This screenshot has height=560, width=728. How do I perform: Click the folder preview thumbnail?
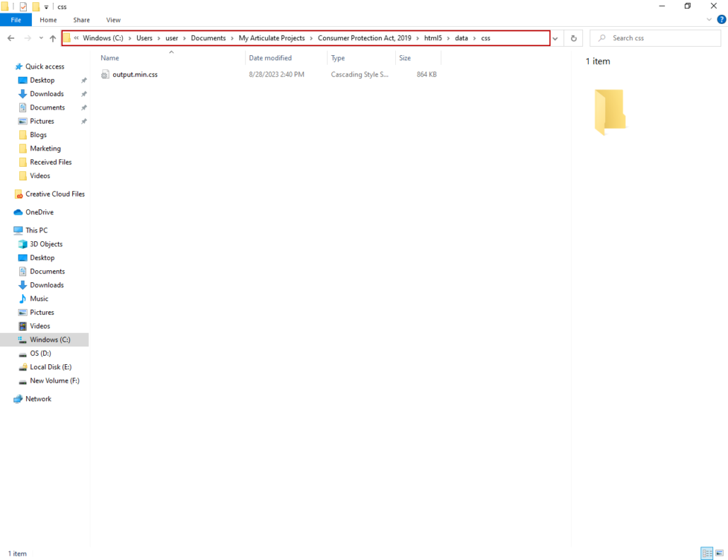[x=610, y=112]
